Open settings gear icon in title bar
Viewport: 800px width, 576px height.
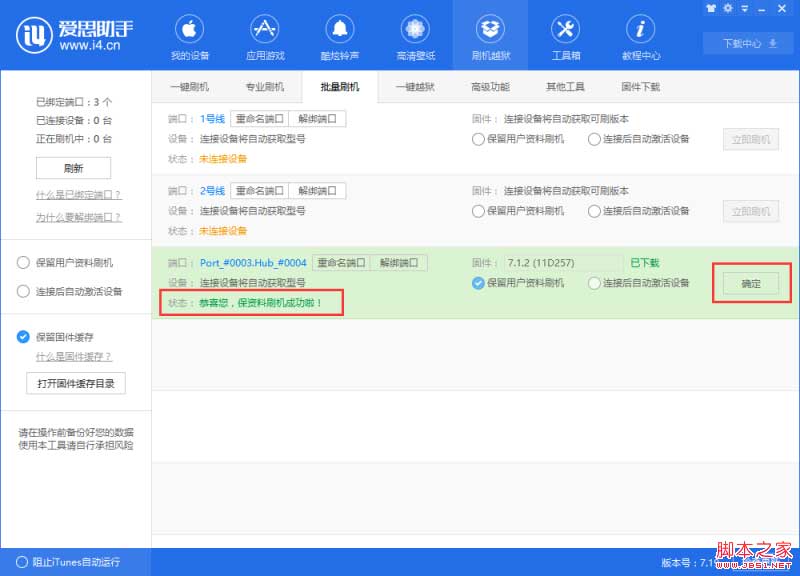[728, 8]
